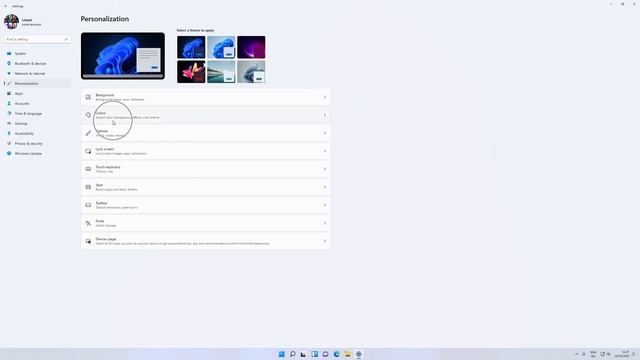
Task: Open the Apps settings category
Action: coord(37,93)
